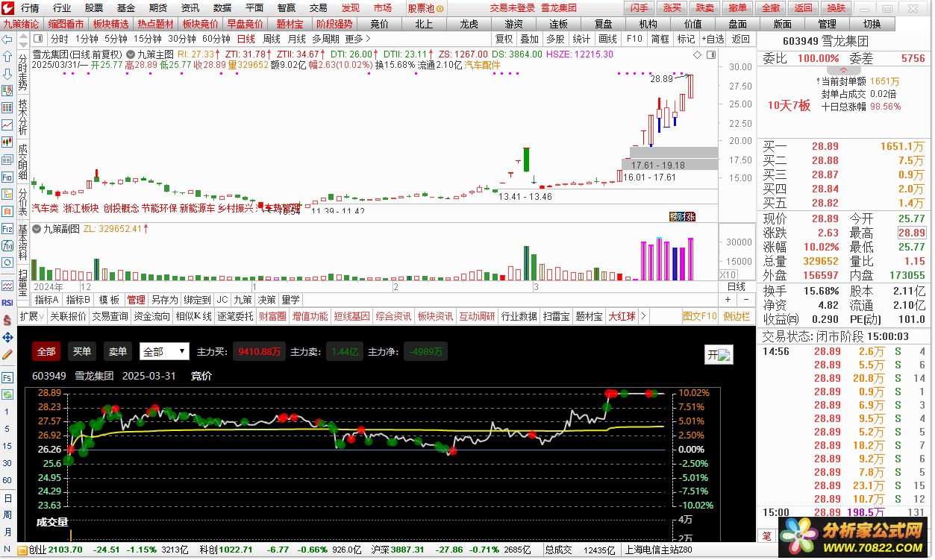
Task: Click the panel icon left of 分时
Action: [x=40, y=39]
